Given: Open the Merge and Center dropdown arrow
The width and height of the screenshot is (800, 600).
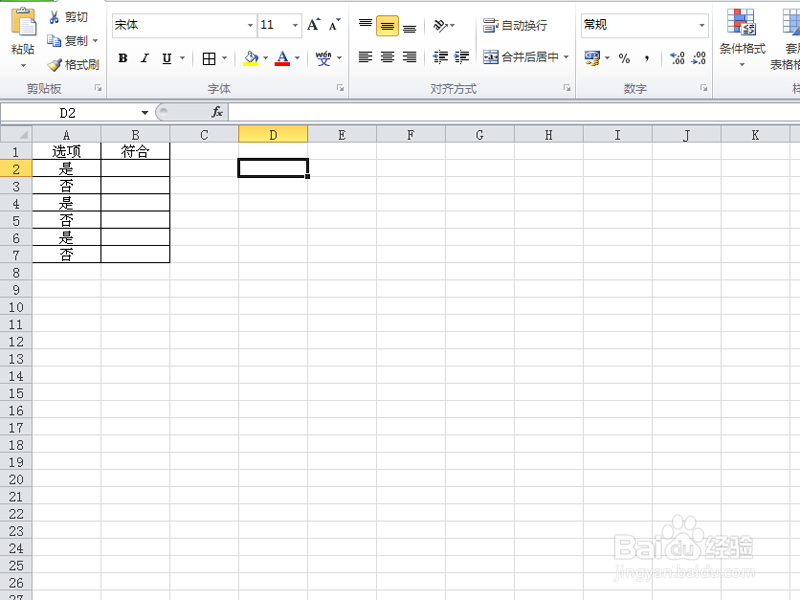Looking at the screenshot, I should [x=566, y=57].
